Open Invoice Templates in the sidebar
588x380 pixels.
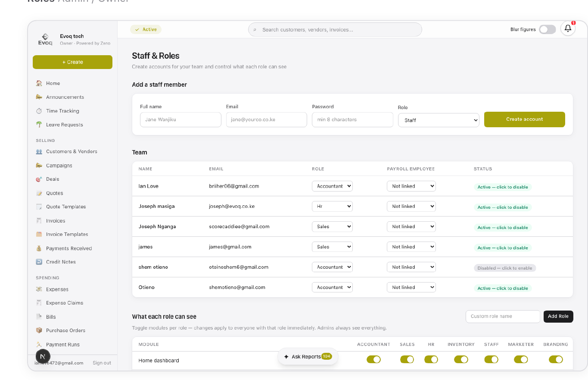point(67,234)
